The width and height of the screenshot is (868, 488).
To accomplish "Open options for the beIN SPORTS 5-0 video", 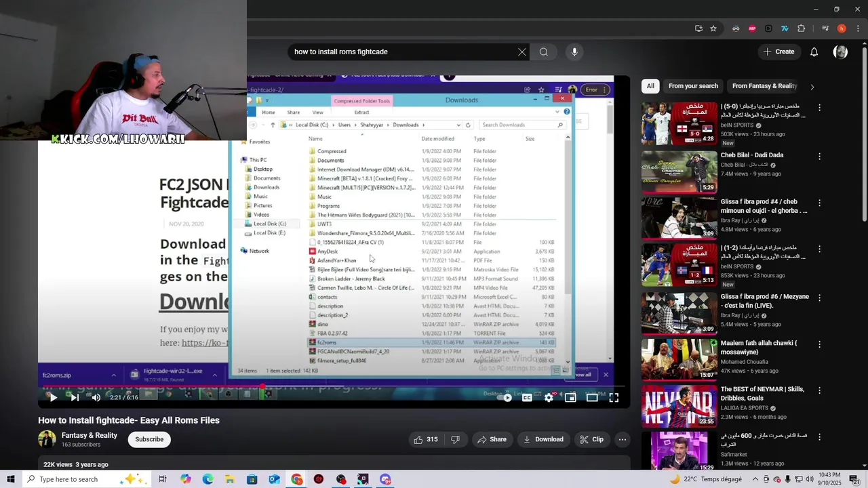I will pyautogui.click(x=819, y=108).
